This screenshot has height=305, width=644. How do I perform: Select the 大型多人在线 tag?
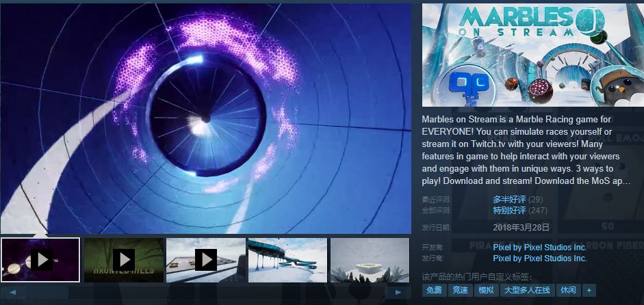pos(528,290)
